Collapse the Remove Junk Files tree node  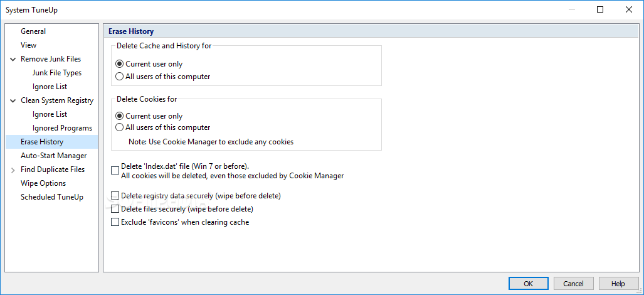[13, 59]
